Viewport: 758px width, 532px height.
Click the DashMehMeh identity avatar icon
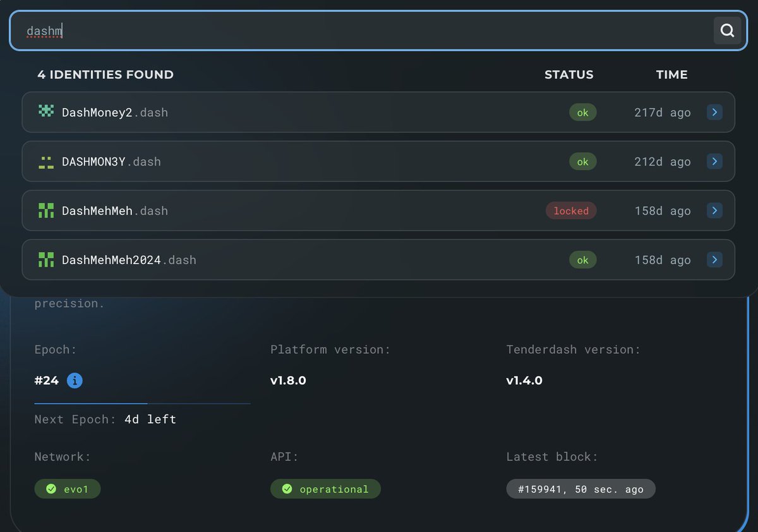click(x=46, y=210)
